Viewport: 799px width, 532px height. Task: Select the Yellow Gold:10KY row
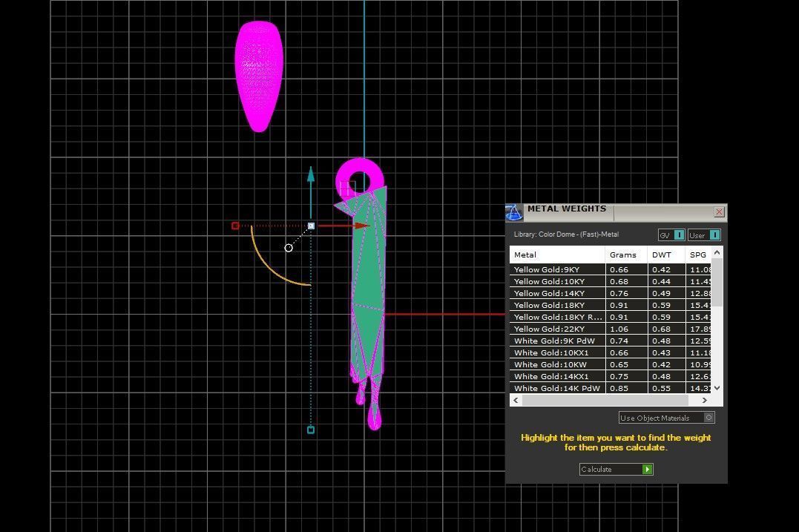click(610, 281)
